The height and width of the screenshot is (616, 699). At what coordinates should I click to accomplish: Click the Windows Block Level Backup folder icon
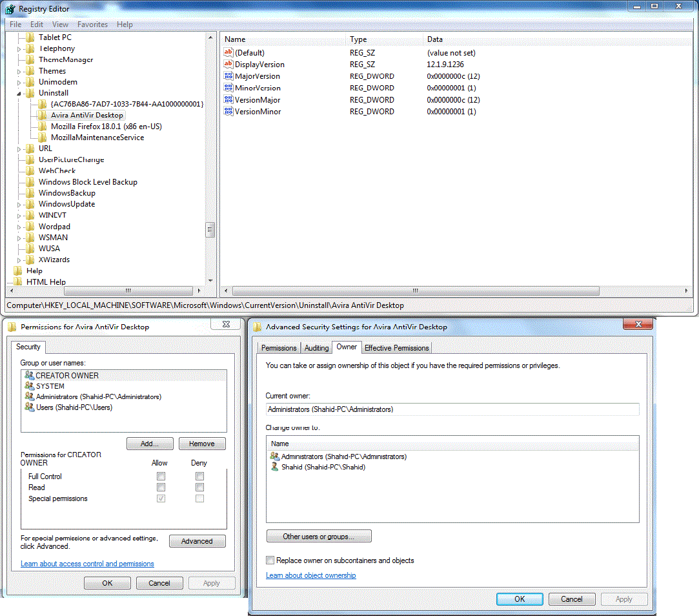click(x=30, y=181)
